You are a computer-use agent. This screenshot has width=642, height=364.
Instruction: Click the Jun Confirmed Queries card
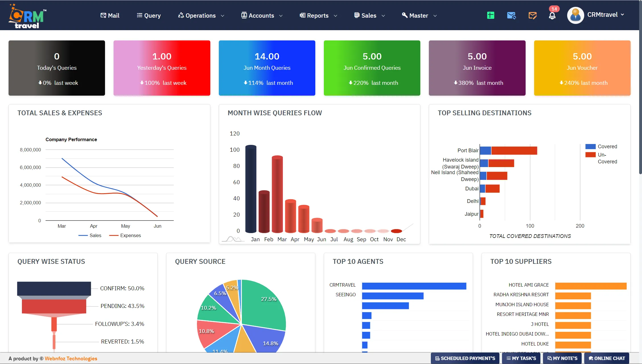[372, 68]
